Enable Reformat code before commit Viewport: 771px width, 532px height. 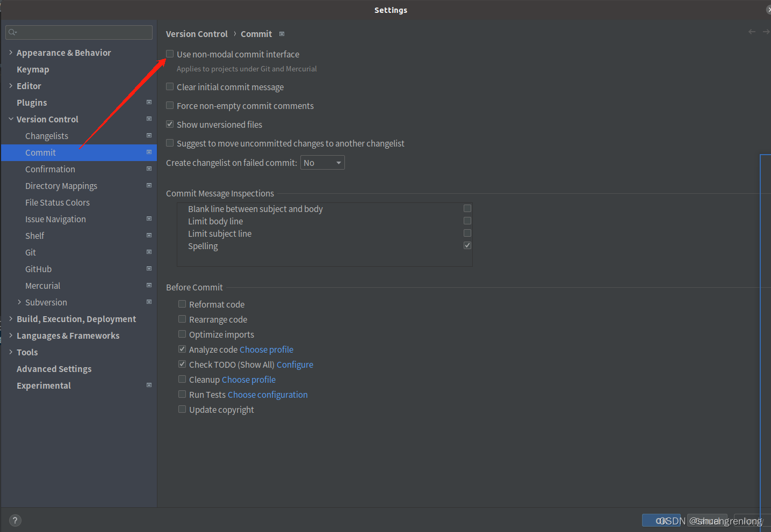182,304
